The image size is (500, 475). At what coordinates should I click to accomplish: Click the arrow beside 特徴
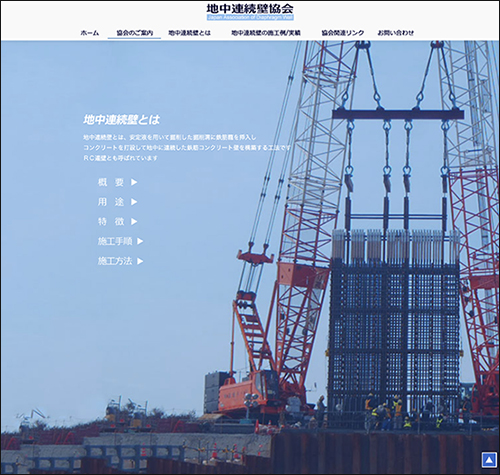tap(134, 221)
